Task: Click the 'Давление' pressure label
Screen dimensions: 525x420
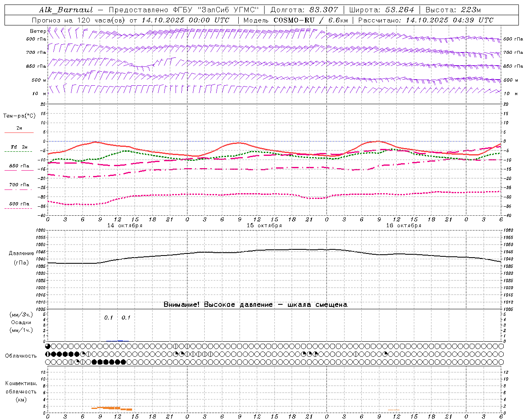Action: pos(21,253)
